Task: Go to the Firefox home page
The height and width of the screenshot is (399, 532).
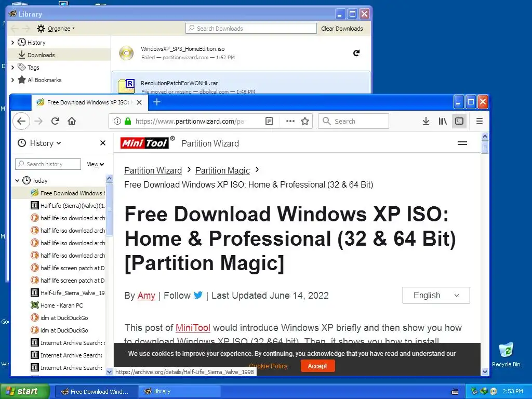Action: pyautogui.click(x=72, y=121)
